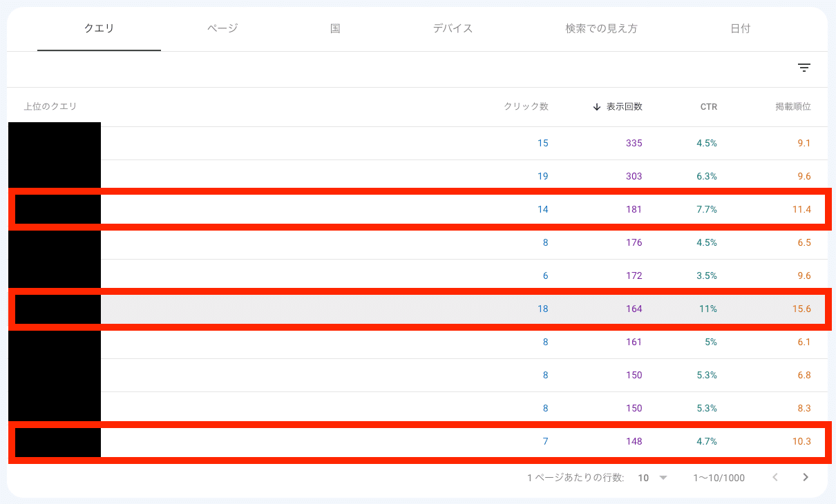Viewport: 836px width, 504px height.
Task: Click CTR value 11%
Action: tap(708, 309)
